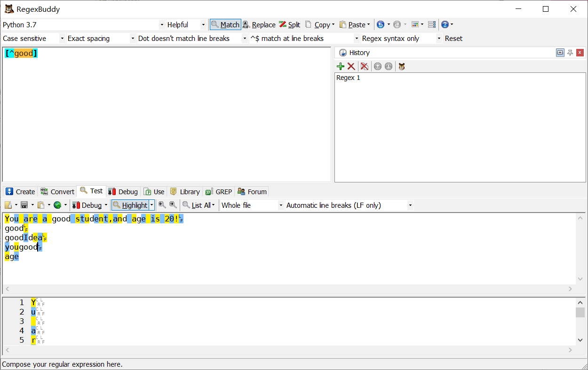588x370 pixels.
Task: Open the Use tab
Action: (x=154, y=191)
